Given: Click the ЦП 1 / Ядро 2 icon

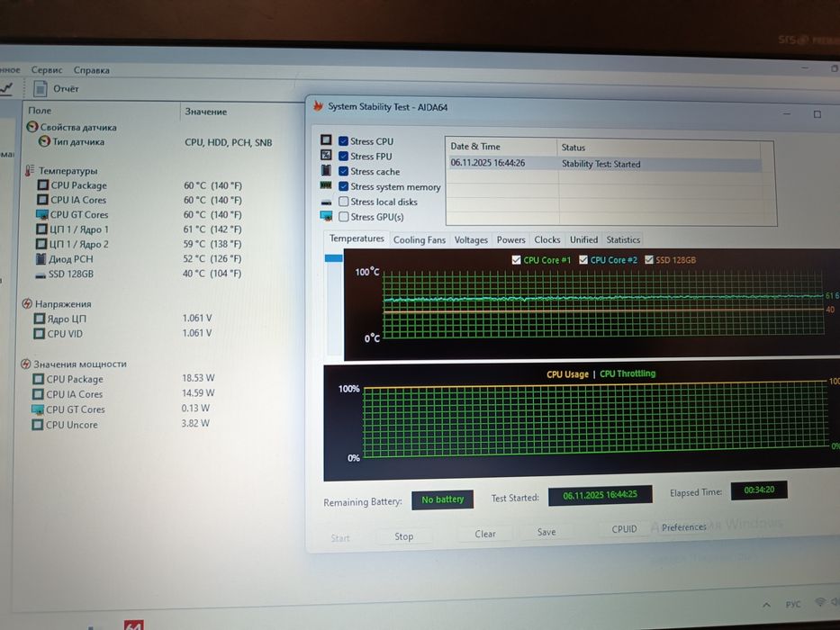Looking at the screenshot, I should pyautogui.click(x=41, y=244).
